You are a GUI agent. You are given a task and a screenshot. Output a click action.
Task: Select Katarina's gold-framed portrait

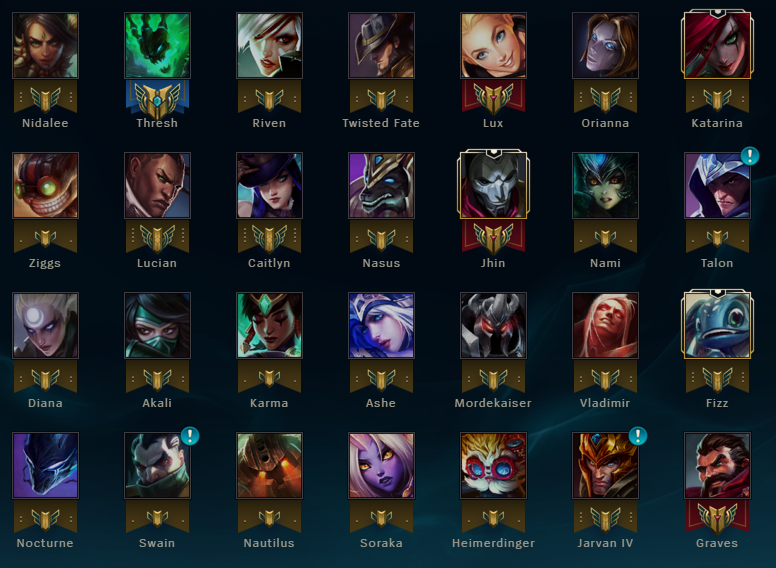[x=717, y=45]
